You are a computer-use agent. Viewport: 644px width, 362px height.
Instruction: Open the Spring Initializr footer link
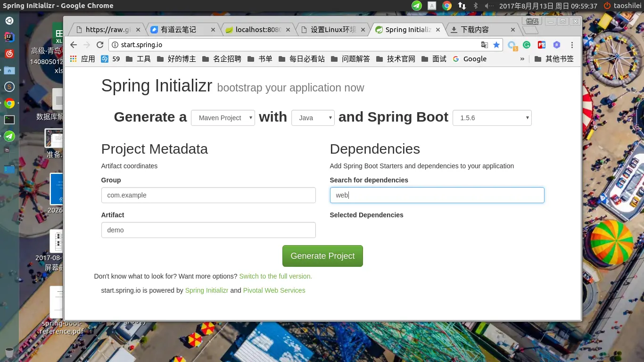click(206, 290)
